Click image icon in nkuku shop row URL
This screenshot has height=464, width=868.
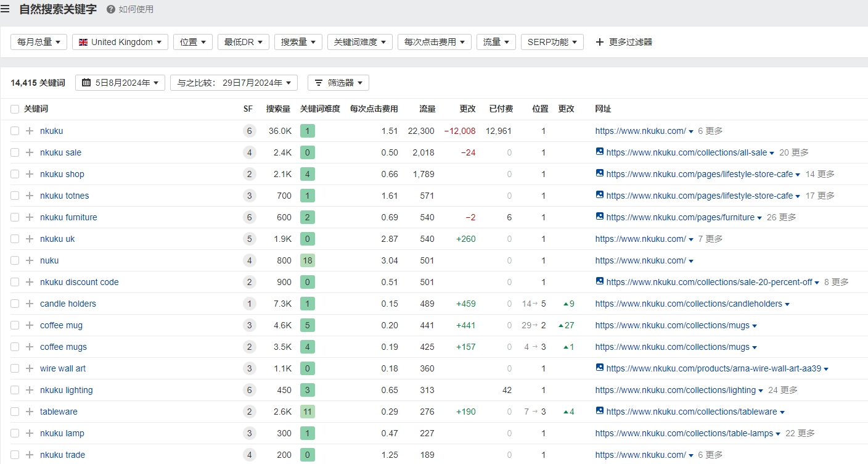600,173
